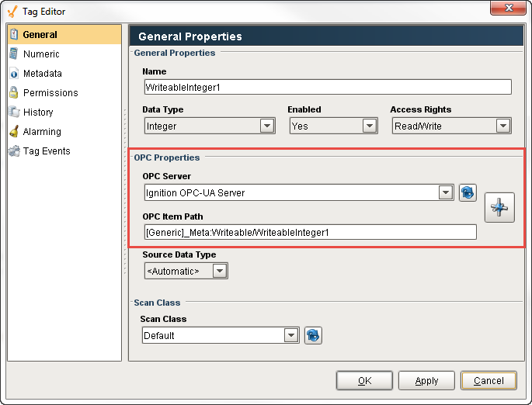Go to the Permissions section
Screen dimensions: 532x405
coord(50,93)
